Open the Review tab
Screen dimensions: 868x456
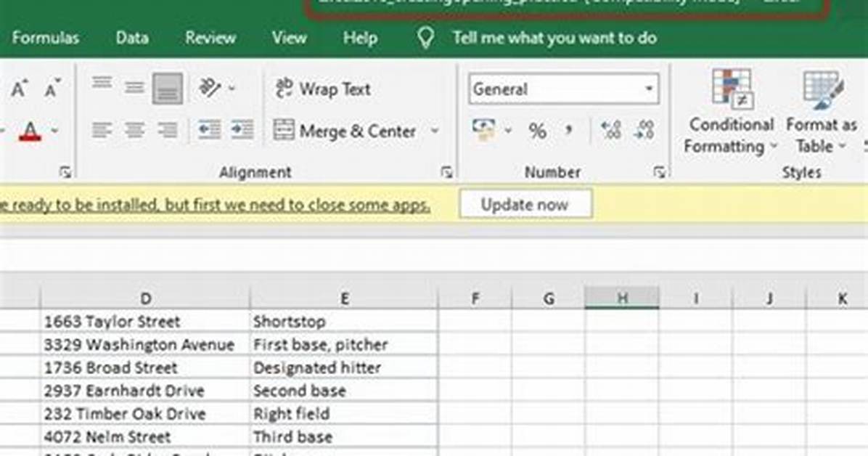210,38
